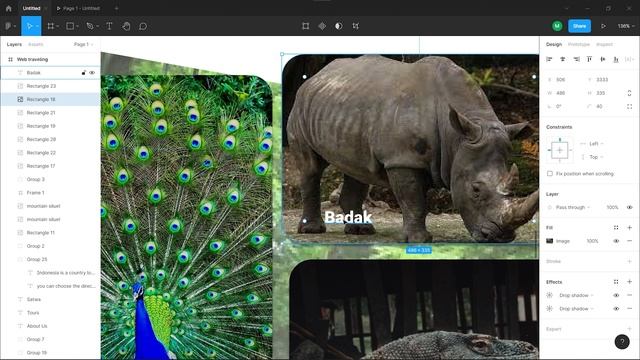Click the Present play icon

603,26
